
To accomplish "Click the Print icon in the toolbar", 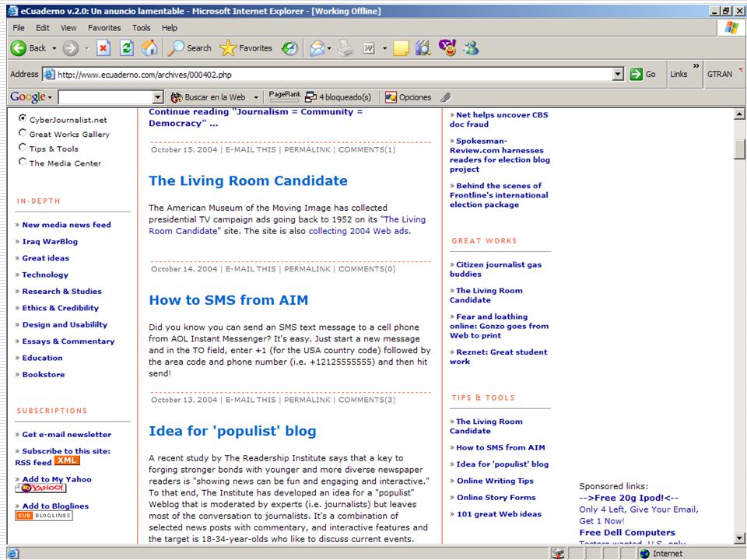I will click(345, 48).
